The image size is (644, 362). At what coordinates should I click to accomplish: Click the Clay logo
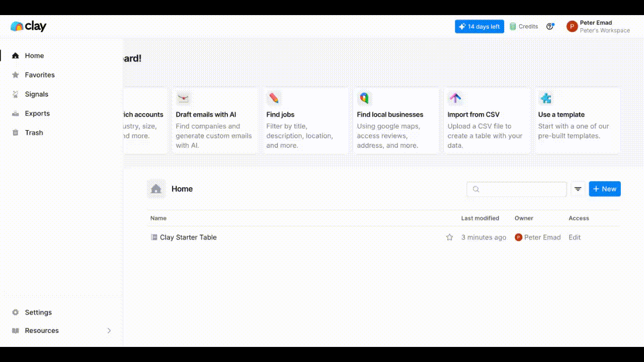click(28, 26)
